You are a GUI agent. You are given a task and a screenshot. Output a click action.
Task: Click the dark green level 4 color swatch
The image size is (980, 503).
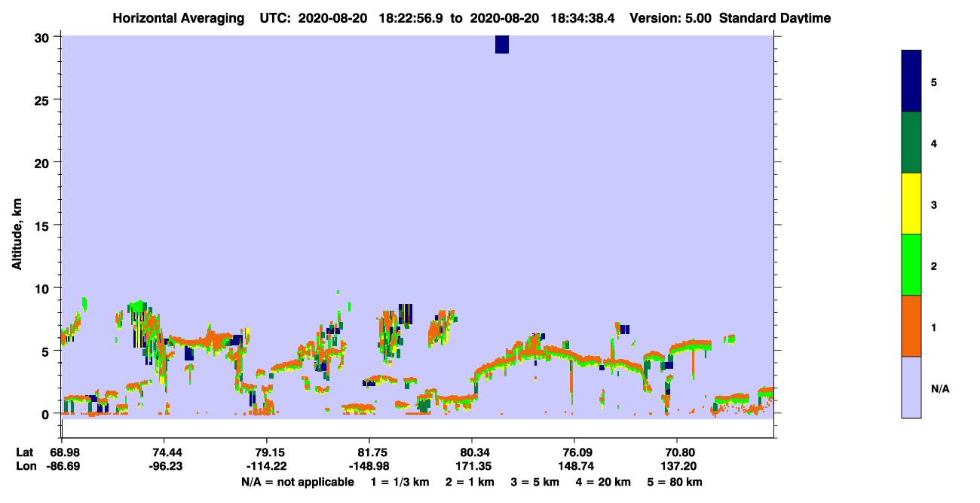(x=911, y=143)
